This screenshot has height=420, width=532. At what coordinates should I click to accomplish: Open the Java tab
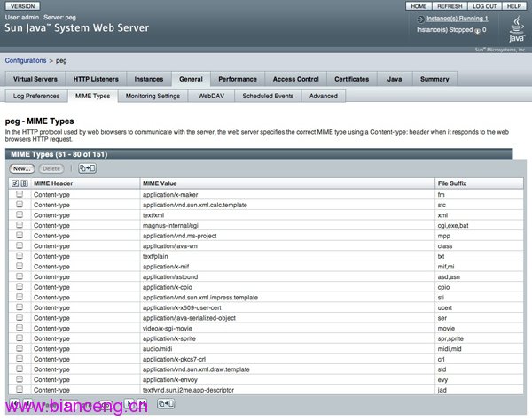pyautogui.click(x=395, y=79)
